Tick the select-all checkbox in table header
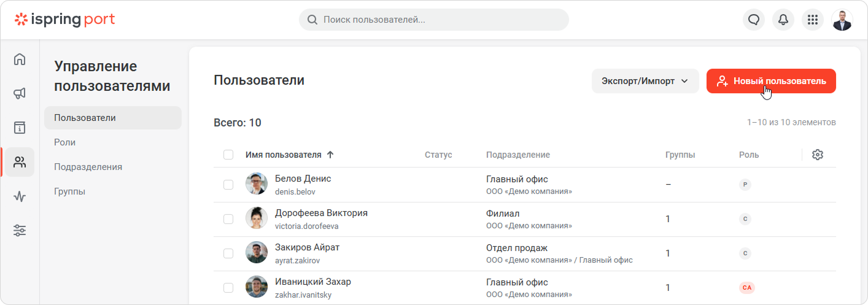Image resolution: width=868 pixels, height=305 pixels. (x=228, y=155)
